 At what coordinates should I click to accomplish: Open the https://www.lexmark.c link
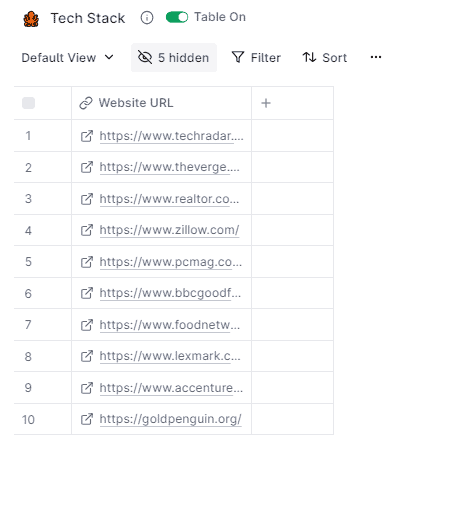click(x=170, y=356)
